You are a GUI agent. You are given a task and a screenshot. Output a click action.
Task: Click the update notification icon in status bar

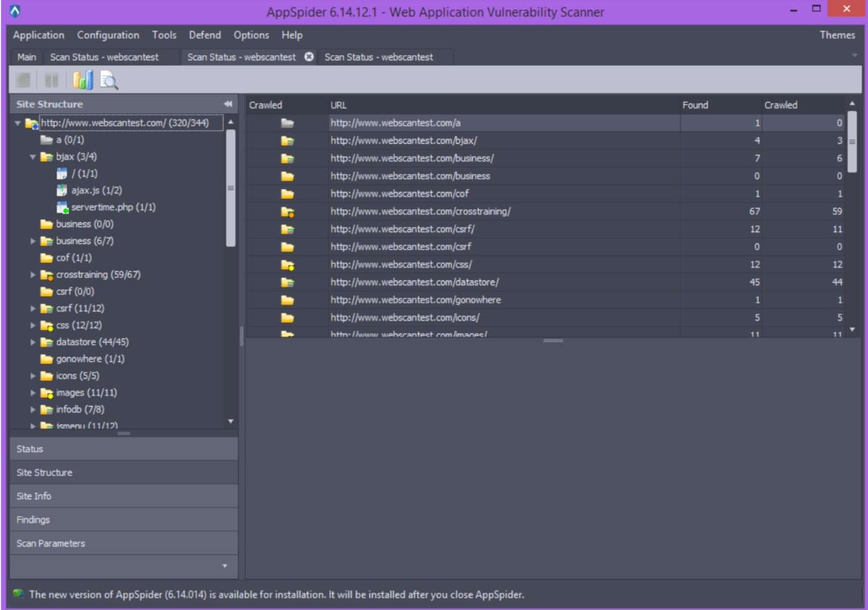click(x=19, y=594)
